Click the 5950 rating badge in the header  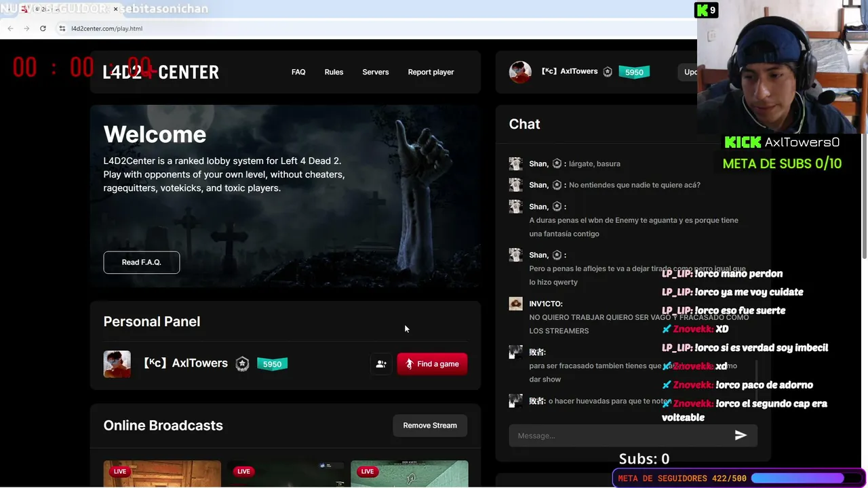634,72
